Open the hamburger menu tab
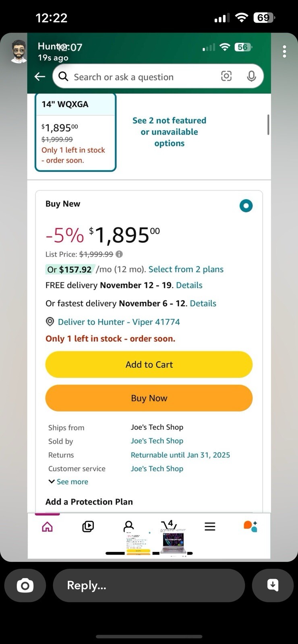 tap(210, 526)
